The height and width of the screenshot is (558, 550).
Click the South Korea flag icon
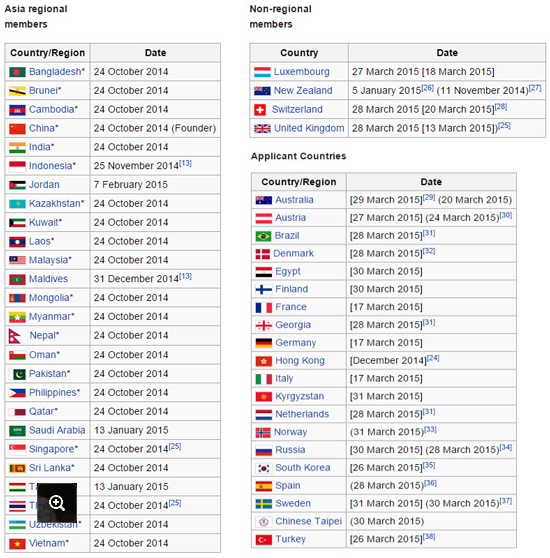[264, 468]
